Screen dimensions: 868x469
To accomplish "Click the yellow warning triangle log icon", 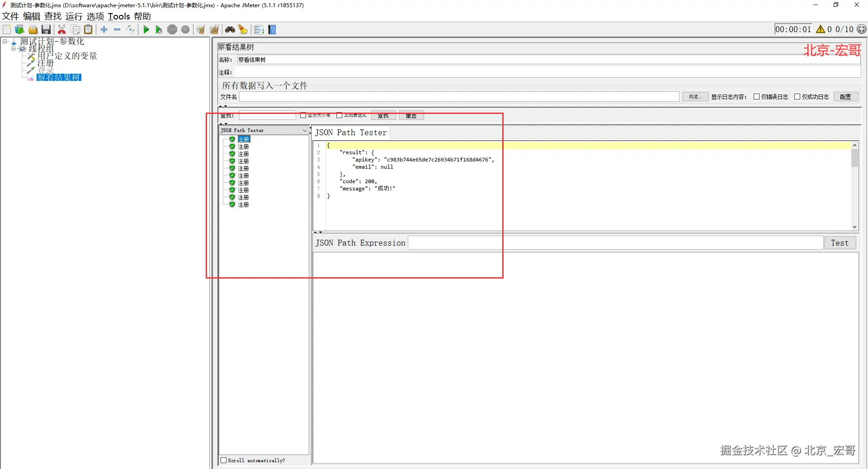I will pos(821,29).
